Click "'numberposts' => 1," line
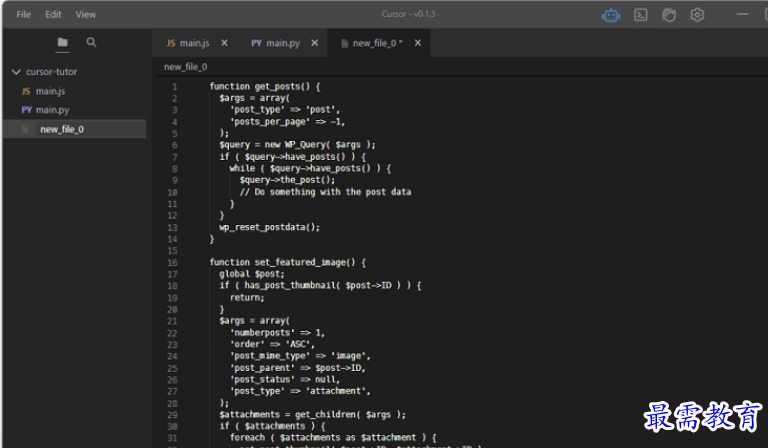768x448 pixels. coord(277,333)
